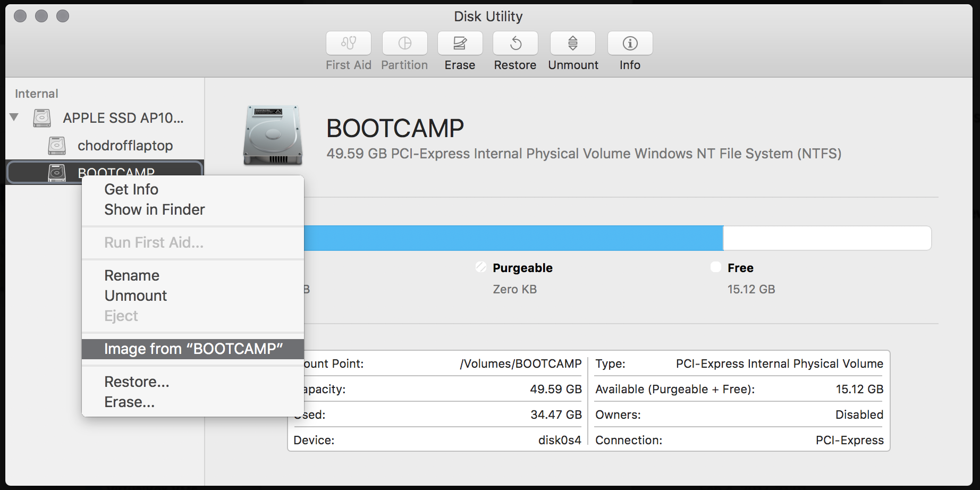Click the 49.59 GB NTFS description line
The height and width of the screenshot is (490, 980).
(x=584, y=154)
